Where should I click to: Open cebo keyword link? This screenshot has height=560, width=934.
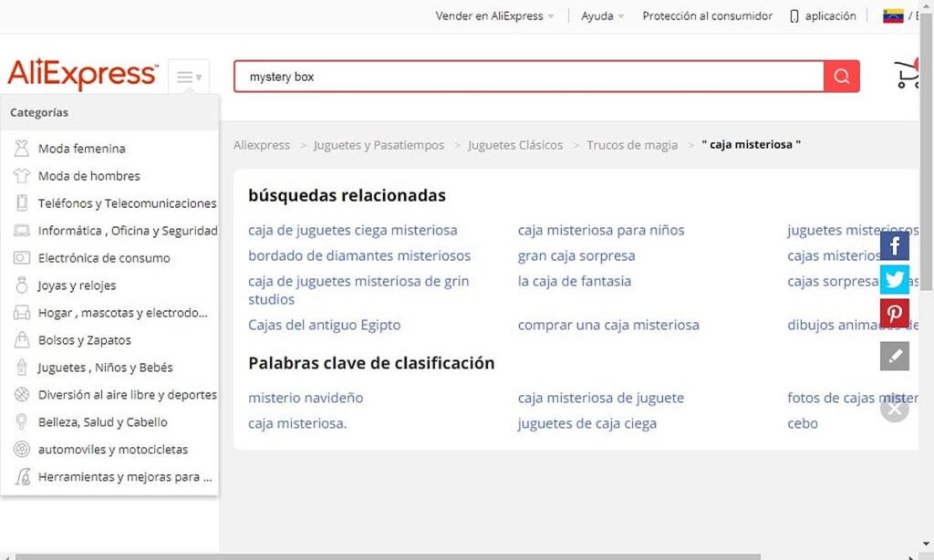tap(803, 423)
